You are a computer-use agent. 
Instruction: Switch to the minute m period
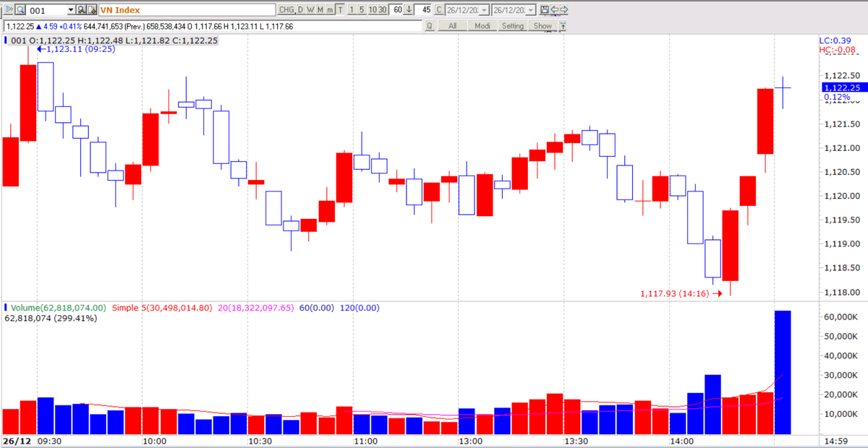tap(329, 10)
